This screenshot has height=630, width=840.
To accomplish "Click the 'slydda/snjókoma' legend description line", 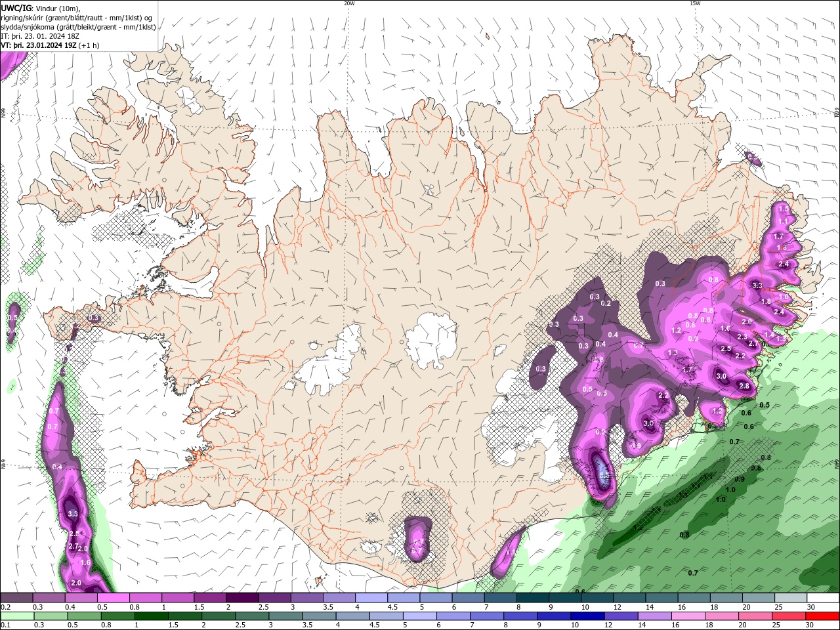I will pos(78,27).
